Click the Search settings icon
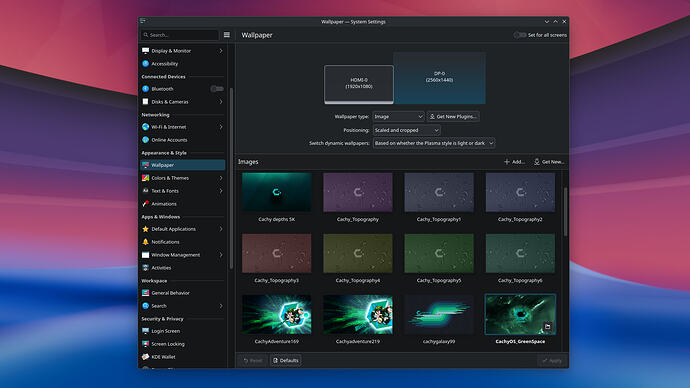This screenshot has height=388, width=690. [x=145, y=306]
